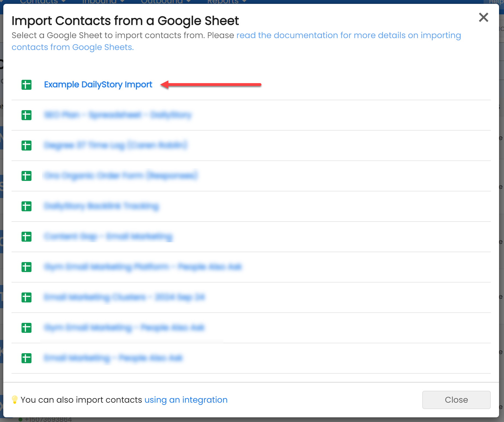Image resolution: width=504 pixels, height=422 pixels.
Task: Click the lightbulb tip icon in footer
Action: pos(15,400)
